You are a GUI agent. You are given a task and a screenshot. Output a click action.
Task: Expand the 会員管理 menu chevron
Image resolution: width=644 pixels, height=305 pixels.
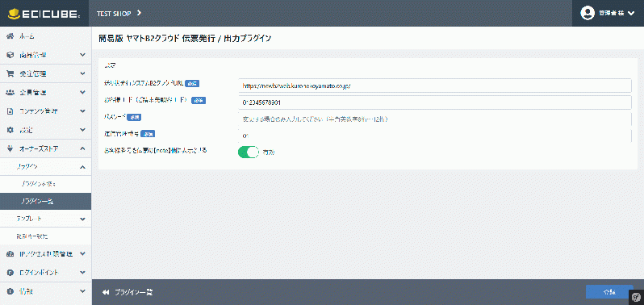pyautogui.click(x=82, y=92)
